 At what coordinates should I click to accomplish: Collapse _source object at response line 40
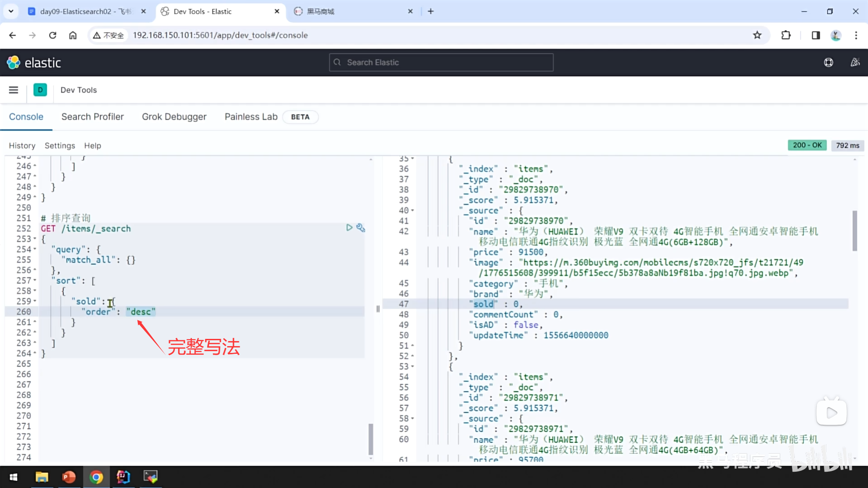412,211
